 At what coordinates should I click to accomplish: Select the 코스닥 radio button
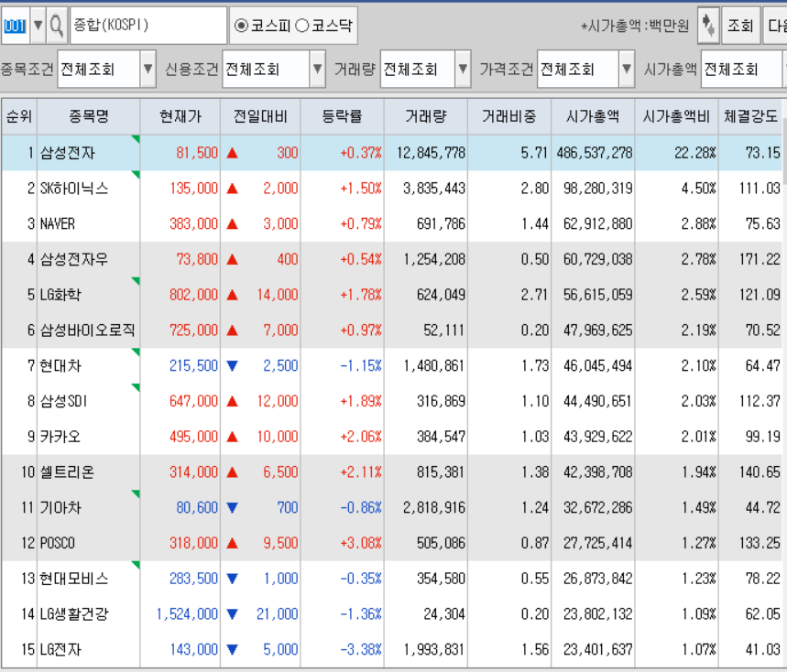[301, 27]
